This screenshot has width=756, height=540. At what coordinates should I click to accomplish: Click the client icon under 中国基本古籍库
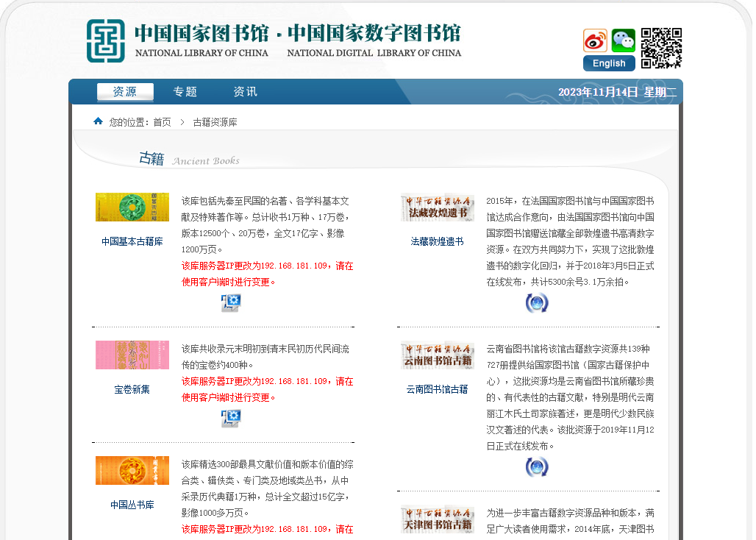(x=231, y=303)
